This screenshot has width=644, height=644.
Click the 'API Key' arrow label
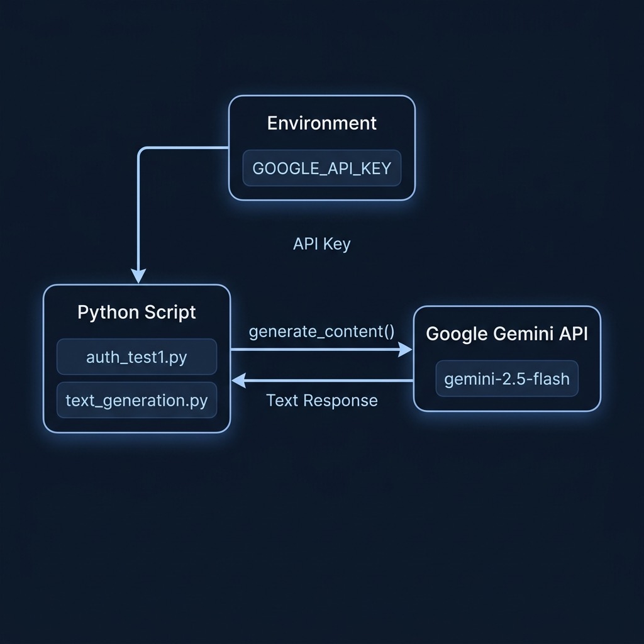tap(321, 244)
